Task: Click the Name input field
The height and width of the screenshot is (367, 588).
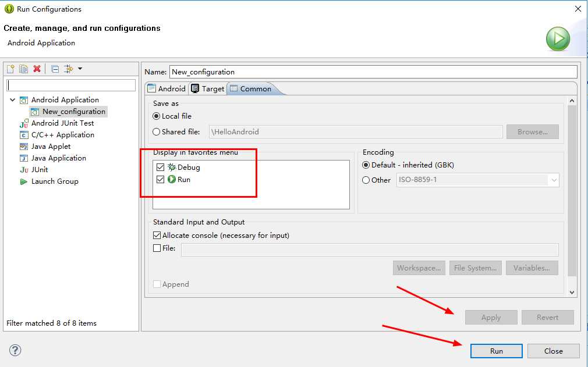Action: [x=373, y=72]
